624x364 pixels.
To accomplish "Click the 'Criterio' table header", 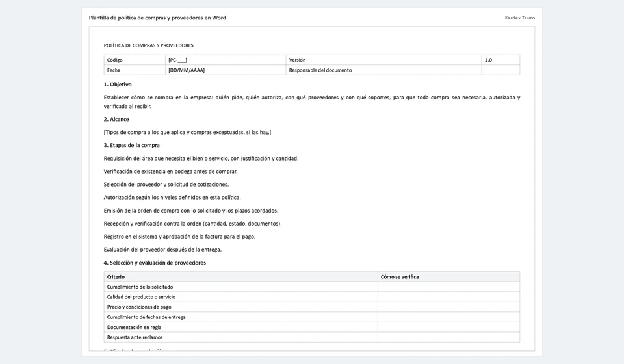I will pyautogui.click(x=240, y=277).
